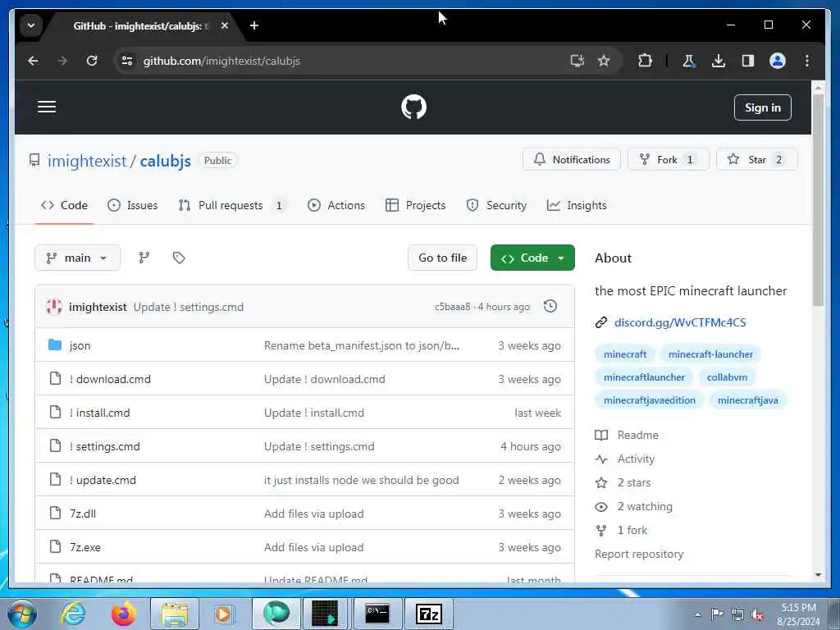Switch to the Issues tab
Viewport: 840px width, 630px height.
coord(132,205)
